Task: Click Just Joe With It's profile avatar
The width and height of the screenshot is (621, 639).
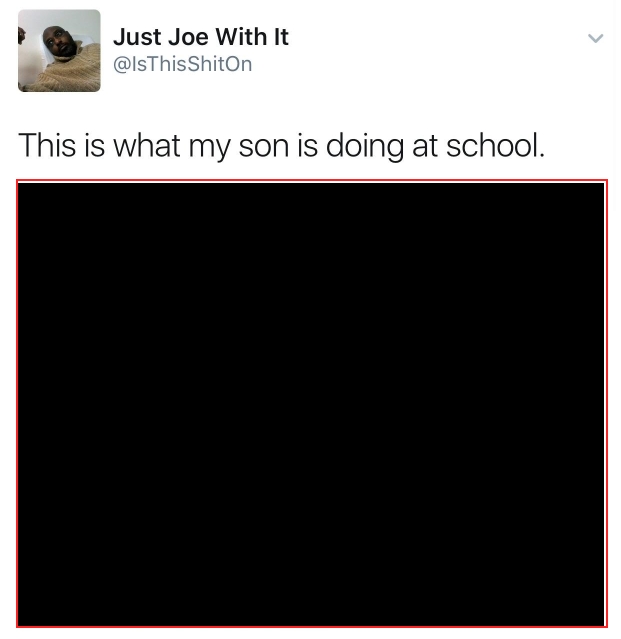Action: [x=59, y=51]
